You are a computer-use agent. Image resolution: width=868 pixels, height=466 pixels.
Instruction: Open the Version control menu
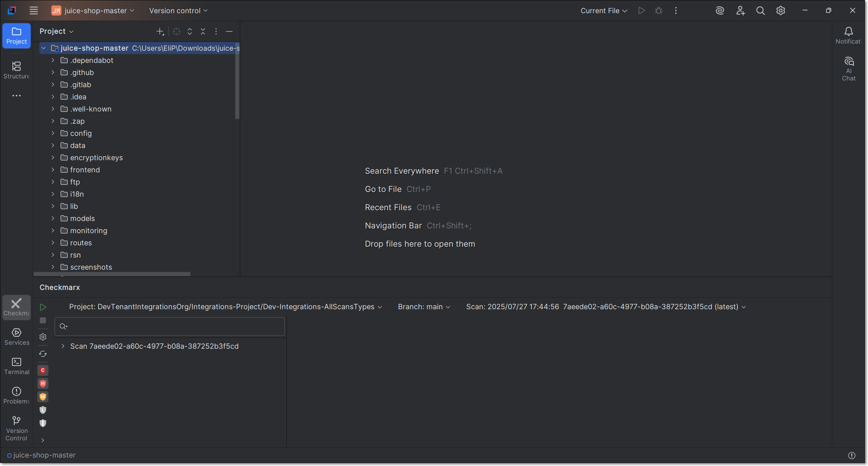coord(178,10)
